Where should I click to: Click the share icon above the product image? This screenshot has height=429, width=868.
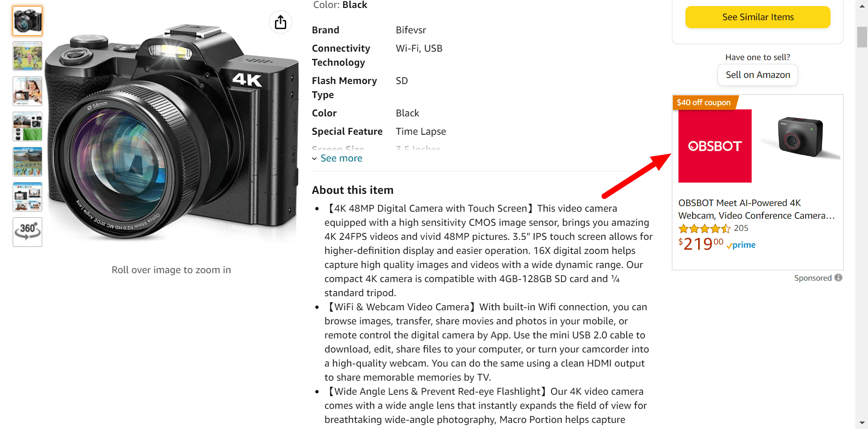280,22
